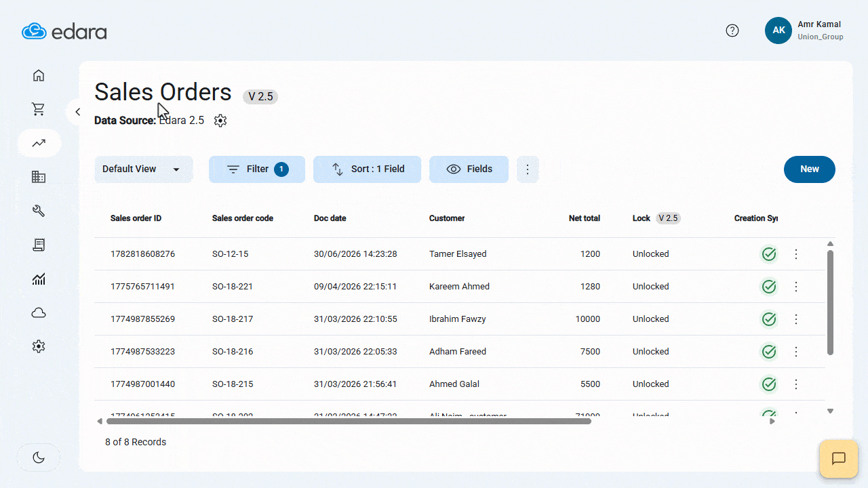The width and height of the screenshot is (868, 488).
Task: Open row menu for Ibrahim Fawzy order
Action: pos(796,319)
